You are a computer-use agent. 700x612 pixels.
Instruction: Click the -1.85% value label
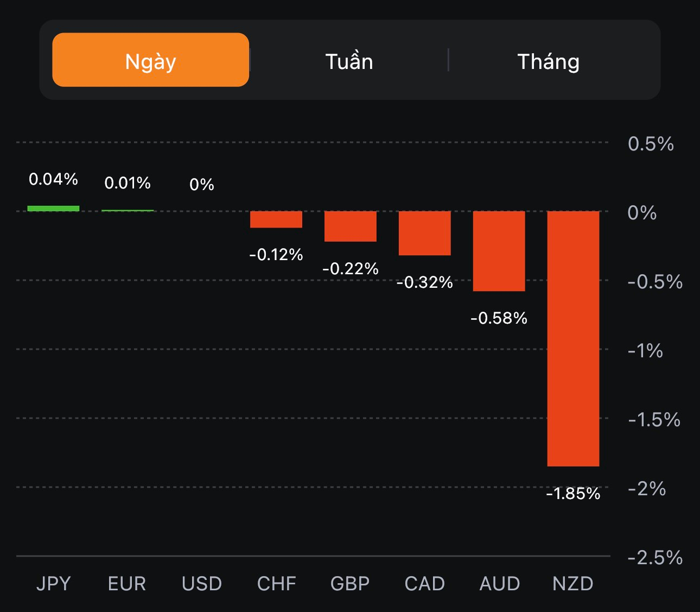pyautogui.click(x=573, y=494)
